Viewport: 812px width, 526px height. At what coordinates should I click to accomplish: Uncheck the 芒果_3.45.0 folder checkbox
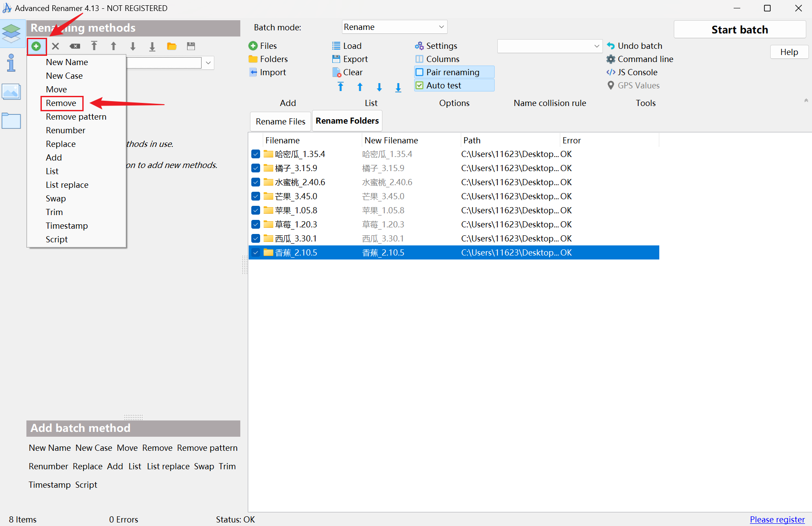coord(256,197)
